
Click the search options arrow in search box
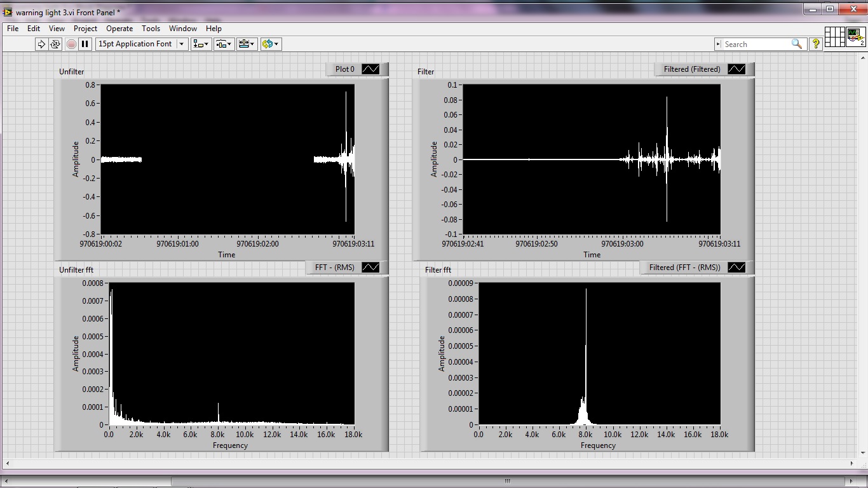(719, 44)
